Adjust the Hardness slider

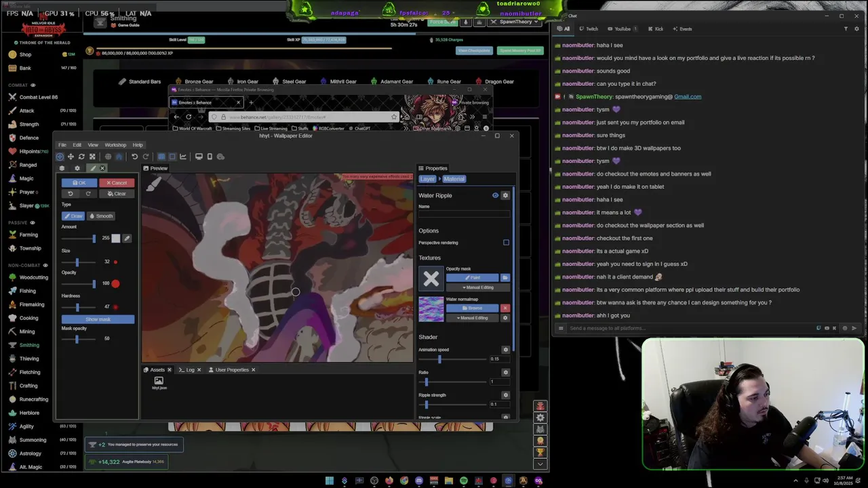pyautogui.click(x=79, y=307)
